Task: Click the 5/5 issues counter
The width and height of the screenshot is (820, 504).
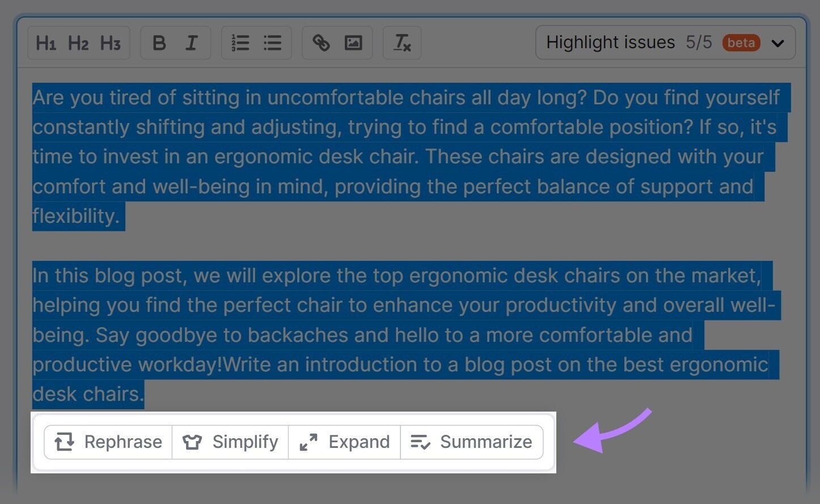Action: point(699,43)
